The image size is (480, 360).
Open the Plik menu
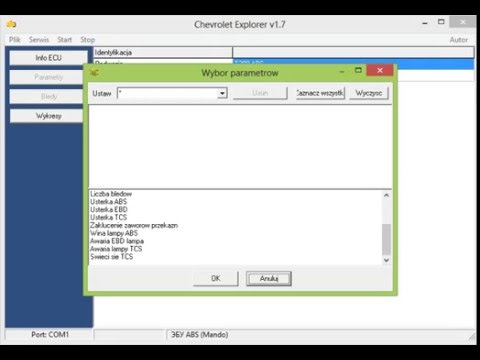pos(15,40)
